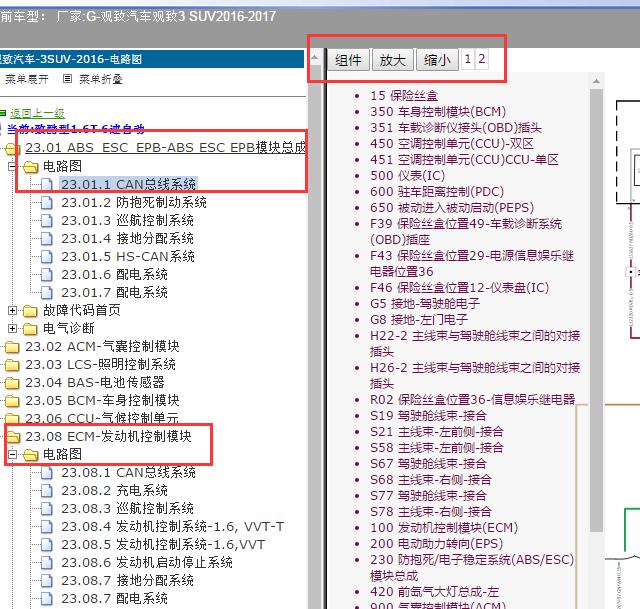Click document icon of 23.08.4 发动机控制系统
The image size is (640, 609).
pyautogui.click(x=47, y=527)
